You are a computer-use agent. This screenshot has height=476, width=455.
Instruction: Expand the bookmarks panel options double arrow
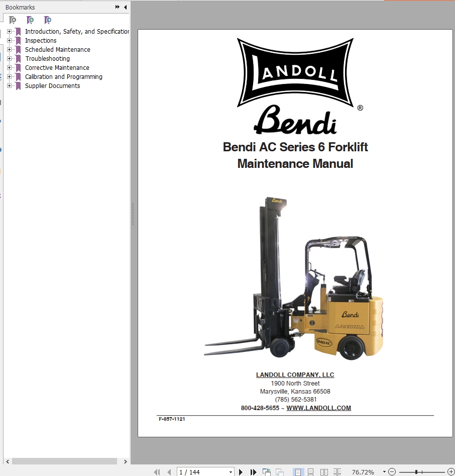[x=118, y=7]
